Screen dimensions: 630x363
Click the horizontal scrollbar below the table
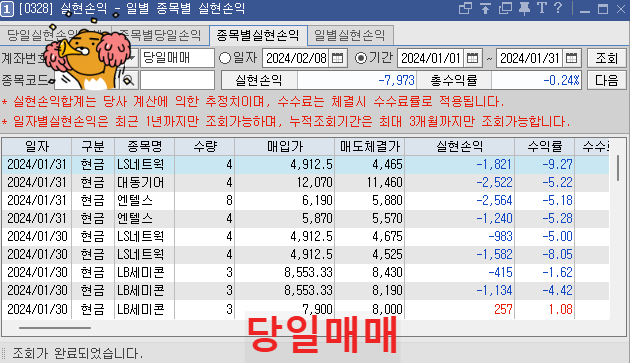coord(55,328)
